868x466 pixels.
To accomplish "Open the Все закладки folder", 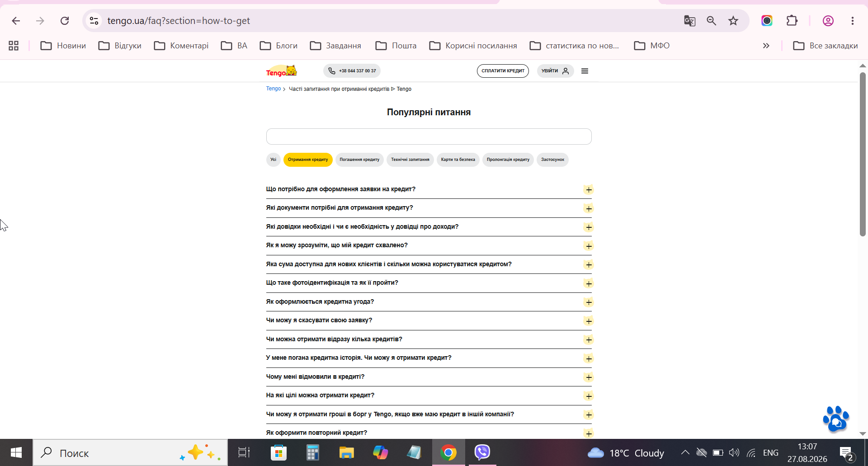I will (x=826, y=46).
